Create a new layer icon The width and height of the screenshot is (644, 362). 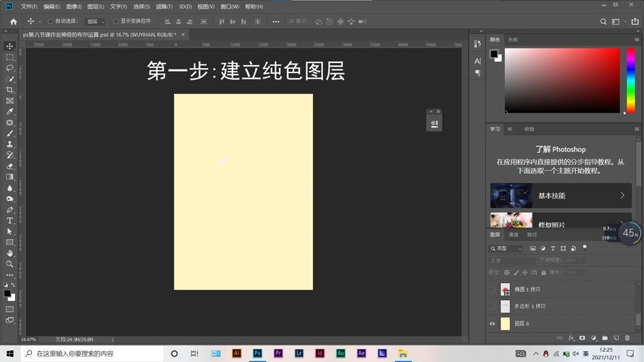[x=616, y=338]
